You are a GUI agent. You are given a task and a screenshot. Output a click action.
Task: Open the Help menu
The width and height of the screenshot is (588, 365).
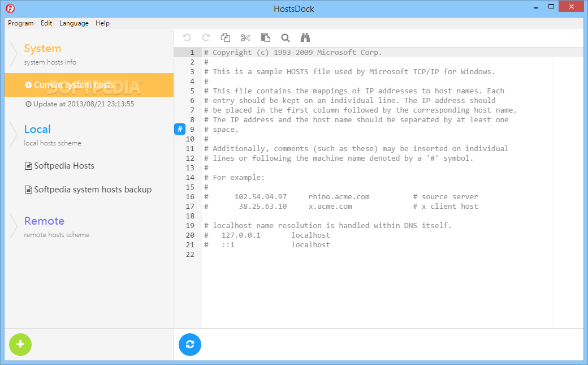[102, 23]
